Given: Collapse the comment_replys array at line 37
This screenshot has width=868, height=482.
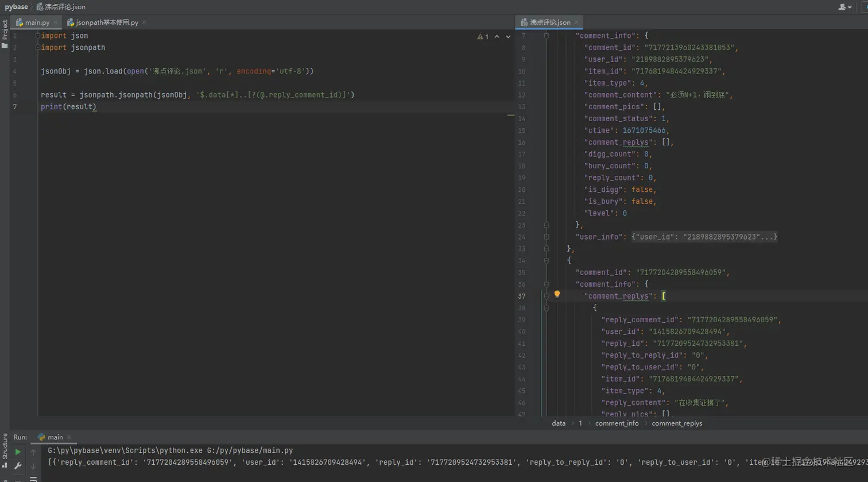Looking at the screenshot, I should pyautogui.click(x=547, y=296).
